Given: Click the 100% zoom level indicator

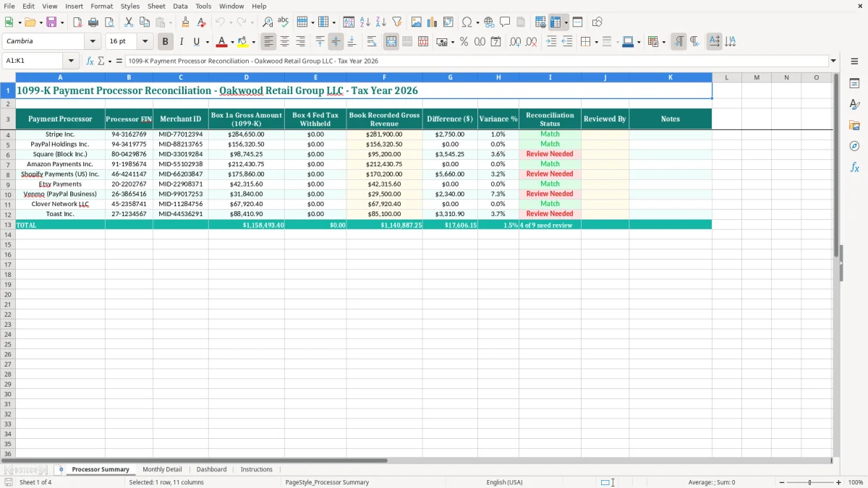Looking at the screenshot, I should [x=856, y=482].
